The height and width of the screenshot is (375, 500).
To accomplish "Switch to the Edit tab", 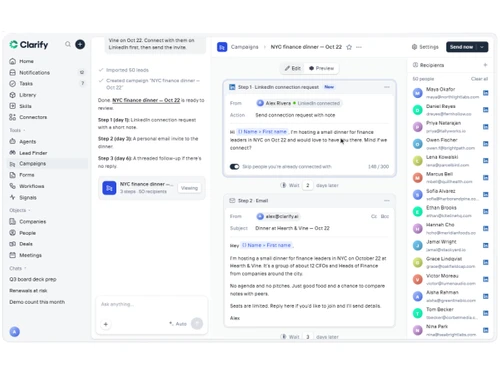I will 293,68.
